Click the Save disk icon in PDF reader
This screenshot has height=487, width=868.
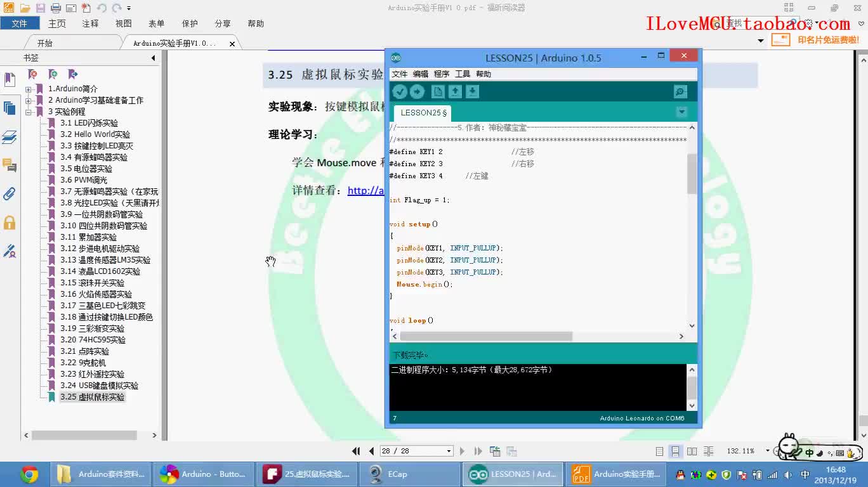[41, 8]
